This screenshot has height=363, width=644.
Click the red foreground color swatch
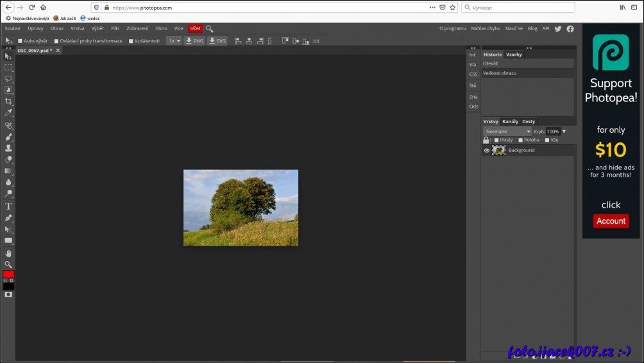(8, 274)
